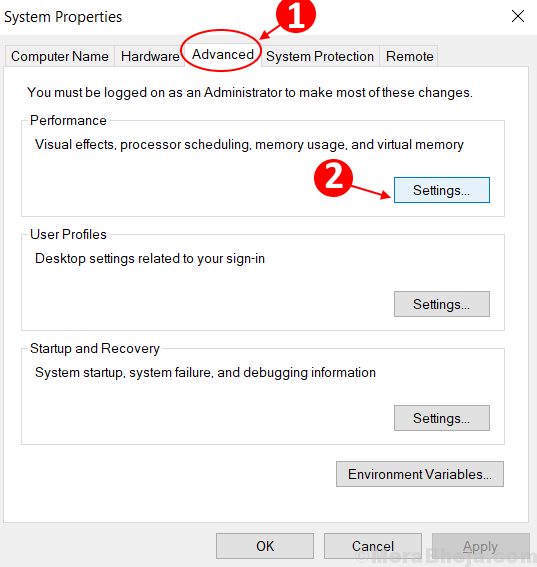Select the Advanced tab
537x567 pixels.
[x=222, y=54]
